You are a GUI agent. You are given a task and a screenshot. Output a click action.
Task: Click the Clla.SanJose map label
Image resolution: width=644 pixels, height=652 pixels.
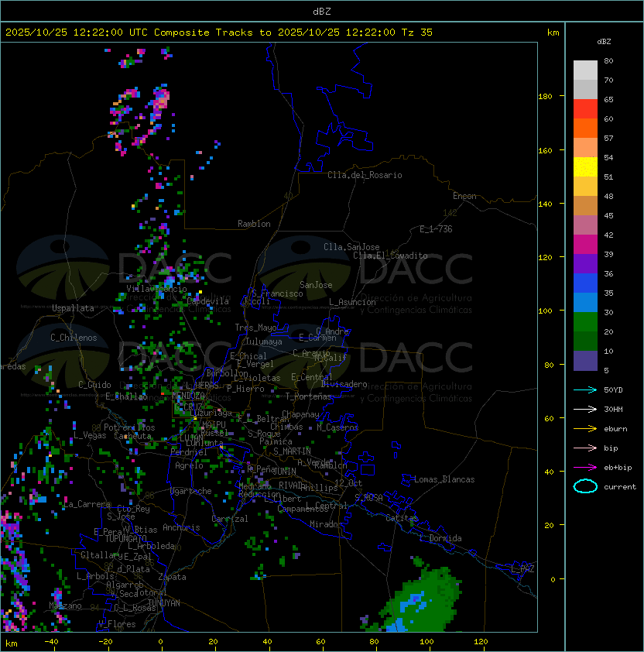coord(351,247)
